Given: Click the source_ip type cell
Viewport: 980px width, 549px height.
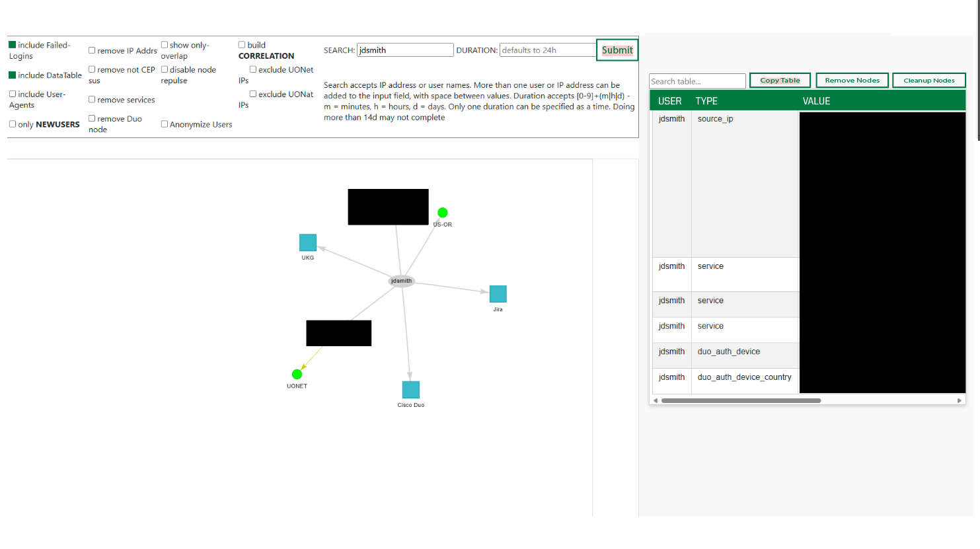Looking at the screenshot, I should point(745,184).
